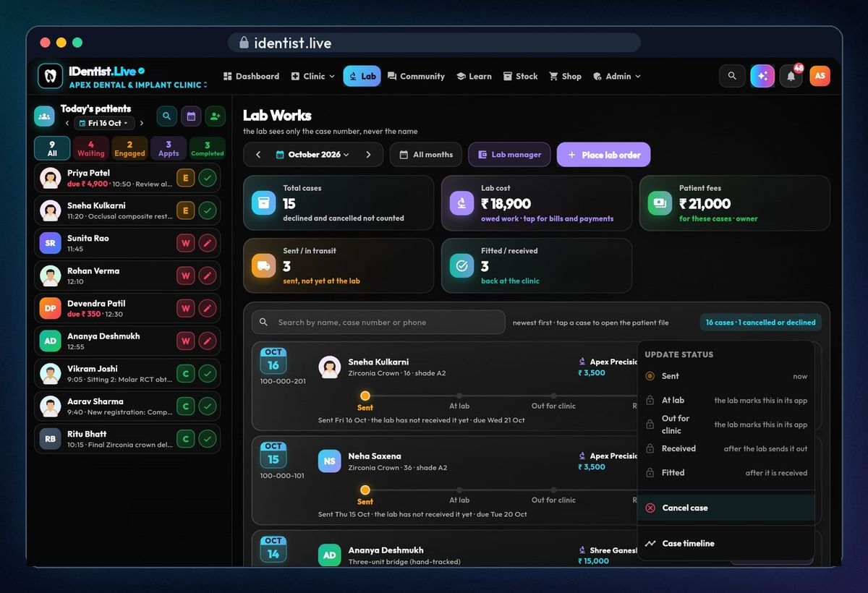Toggle Sunita Rao's W status badge
The image size is (868, 593).
click(x=185, y=243)
